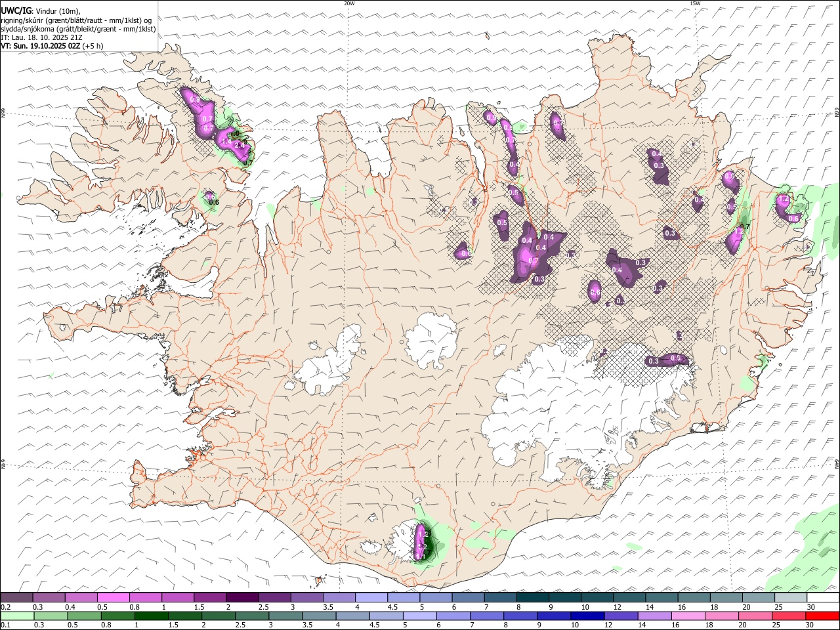Viewport: 840px width, 630px height.
Task: Click the 'rigning/skúrir' legend description line
Action: coord(75,20)
